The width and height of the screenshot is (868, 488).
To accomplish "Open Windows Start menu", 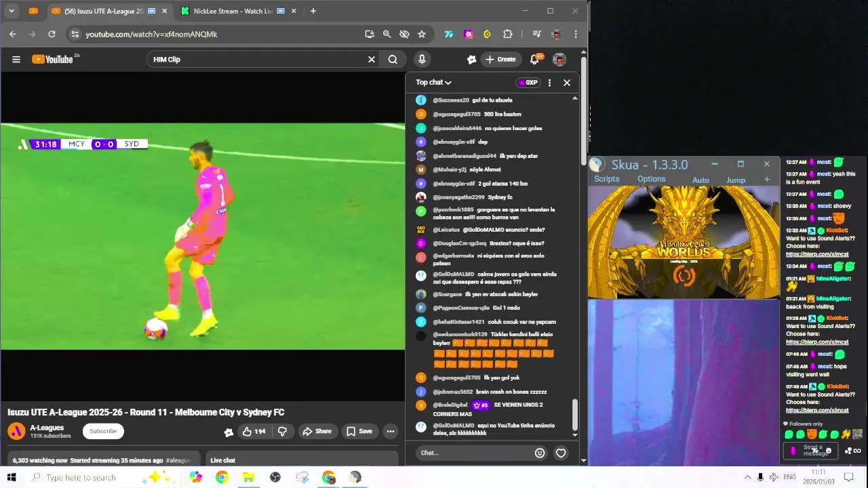I will point(11,477).
